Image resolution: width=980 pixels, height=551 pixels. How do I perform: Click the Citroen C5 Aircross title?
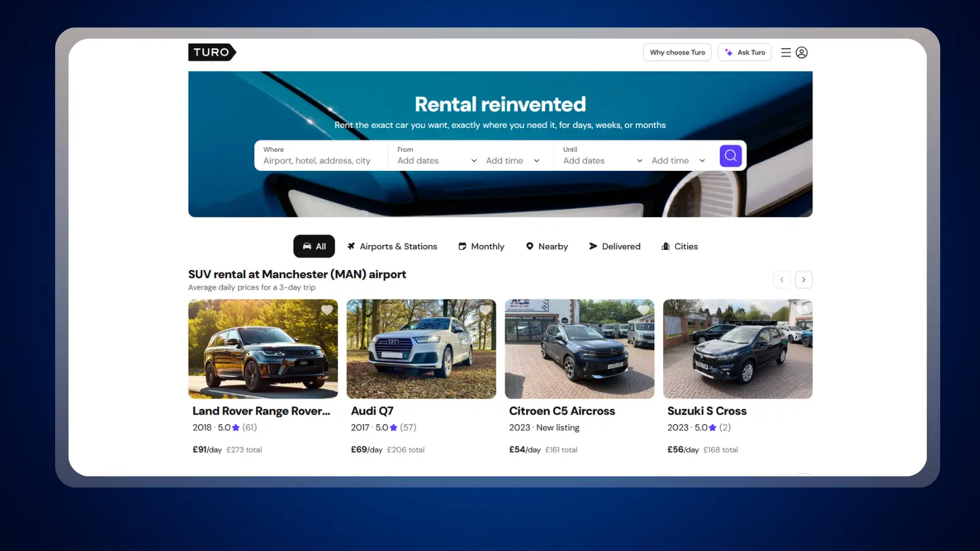(562, 411)
